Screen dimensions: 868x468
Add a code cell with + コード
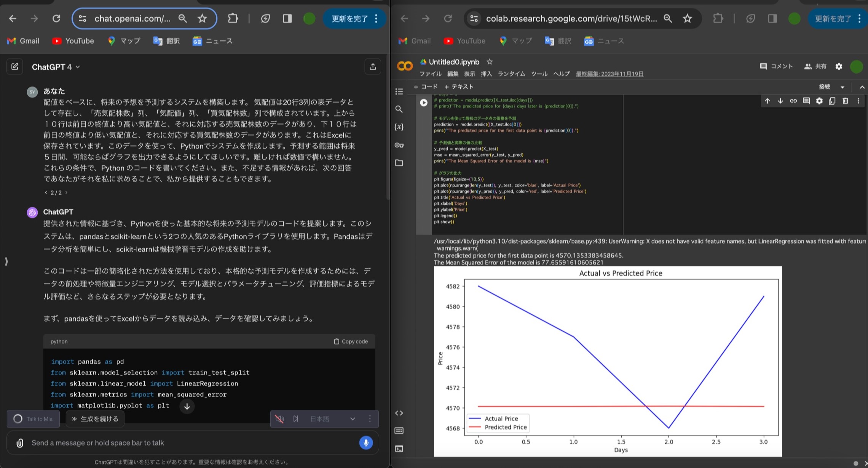(x=425, y=87)
